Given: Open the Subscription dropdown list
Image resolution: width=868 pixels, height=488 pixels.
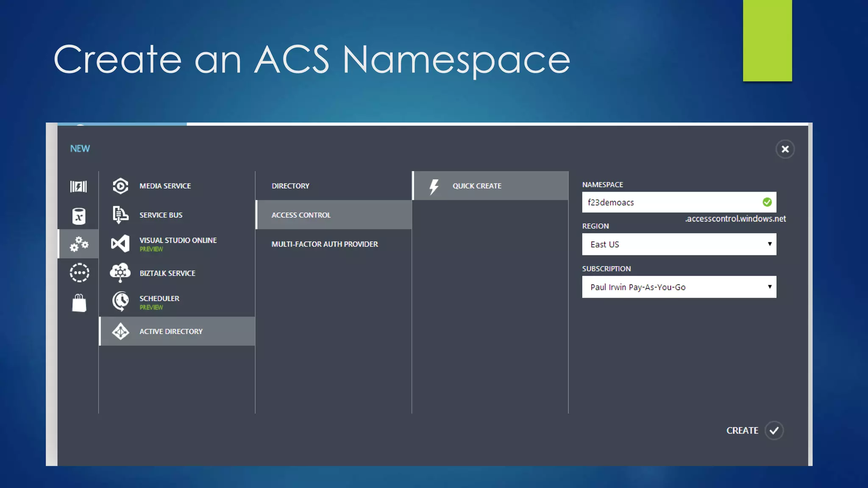Looking at the screenshot, I should pyautogui.click(x=679, y=287).
